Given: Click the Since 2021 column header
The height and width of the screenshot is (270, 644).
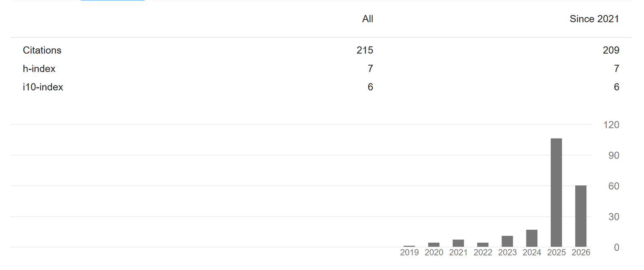Looking at the screenshot, I should tap(594, 19).
